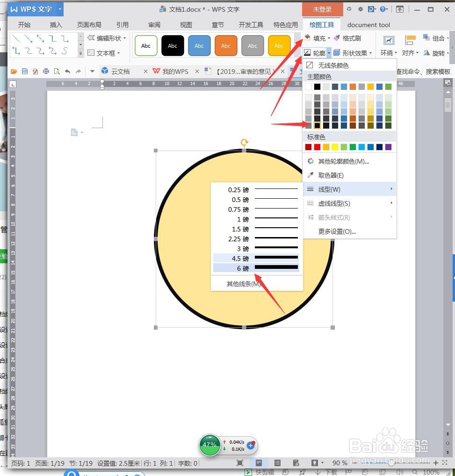Viewport: 455px width, 476px height.
Task: Expand the shape gallery more arrow
Action: click(x=80, y=53)
